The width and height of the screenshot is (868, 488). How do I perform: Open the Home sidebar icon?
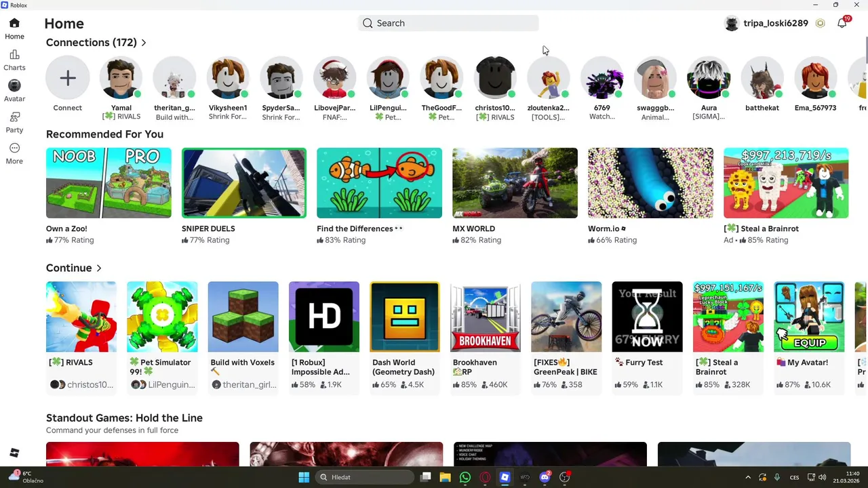(14, 28)
